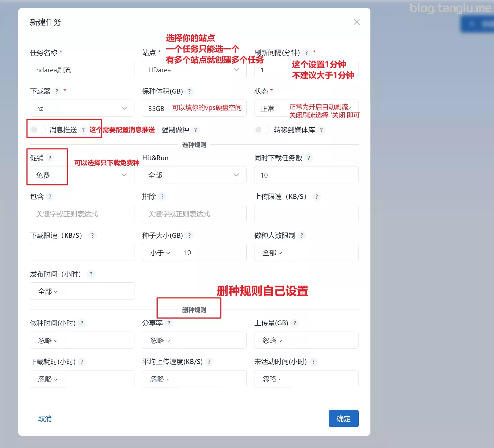
Task: Click help icon beside 保种体积(GB)
Action: [x=189, y=91]
